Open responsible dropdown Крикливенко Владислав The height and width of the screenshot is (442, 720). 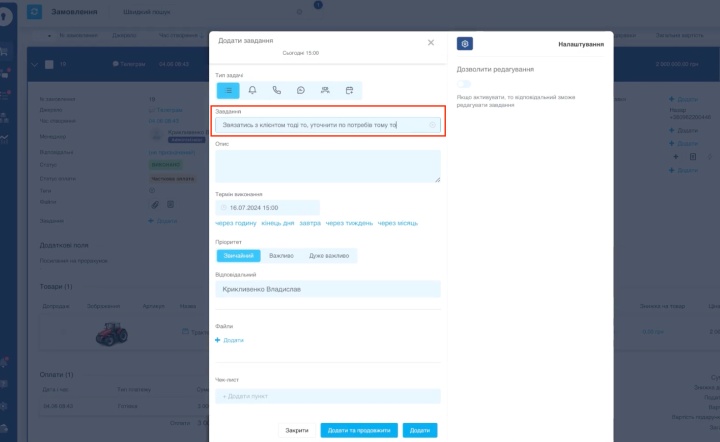[328, 289]
